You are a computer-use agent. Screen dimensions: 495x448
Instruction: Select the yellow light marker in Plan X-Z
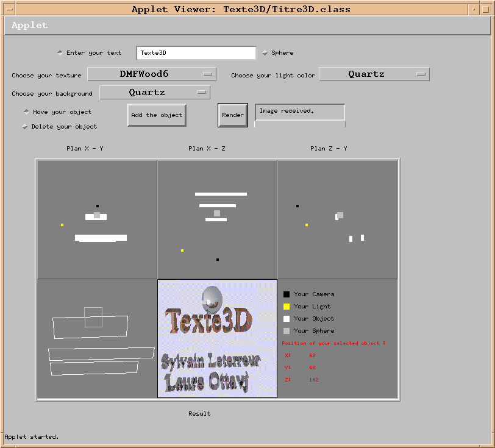pyautogui.click(x=182, y=251)
